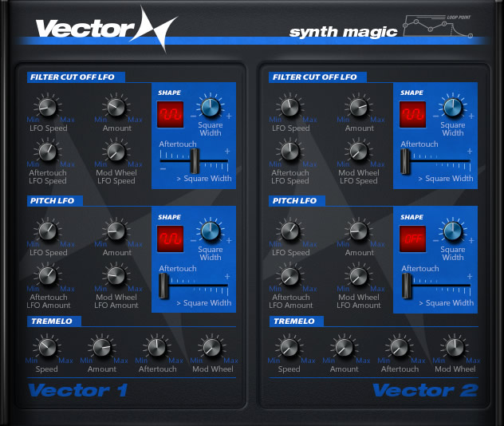Viewport: 504px width, 426px height.
Task: Click Vector 2 Pitch Aftertouch LFO Amount knob
Action: (290, 276)
